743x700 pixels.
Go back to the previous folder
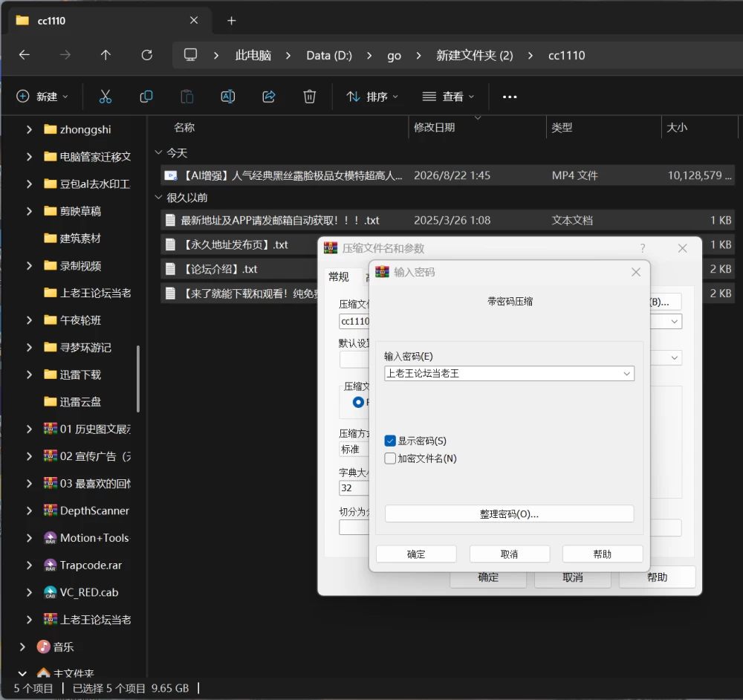tap(25, 55)
